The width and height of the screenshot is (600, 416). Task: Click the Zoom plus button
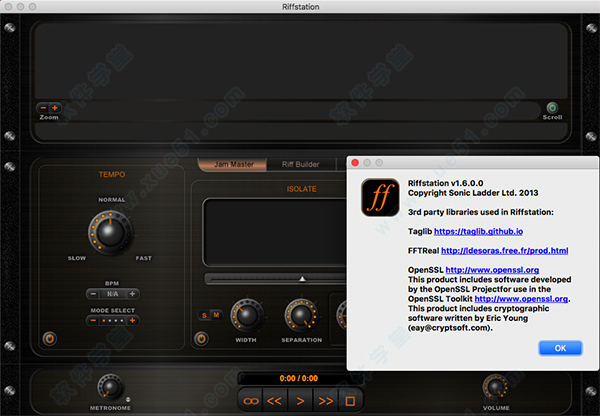click(55, 108)
